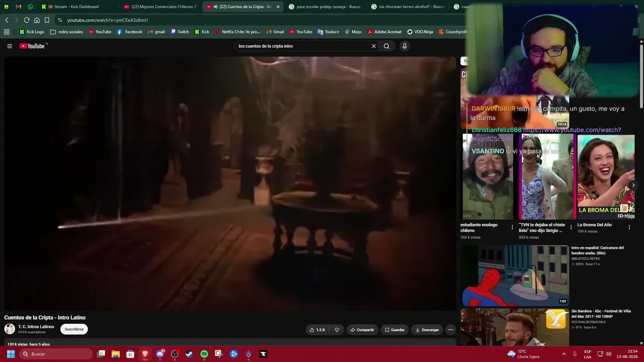Reload the current page
Viewport: 644px width, 362px height.
27,20
